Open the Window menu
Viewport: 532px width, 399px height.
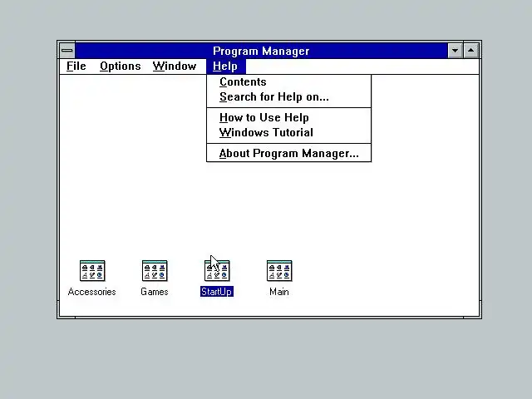[x=175, y=66]
